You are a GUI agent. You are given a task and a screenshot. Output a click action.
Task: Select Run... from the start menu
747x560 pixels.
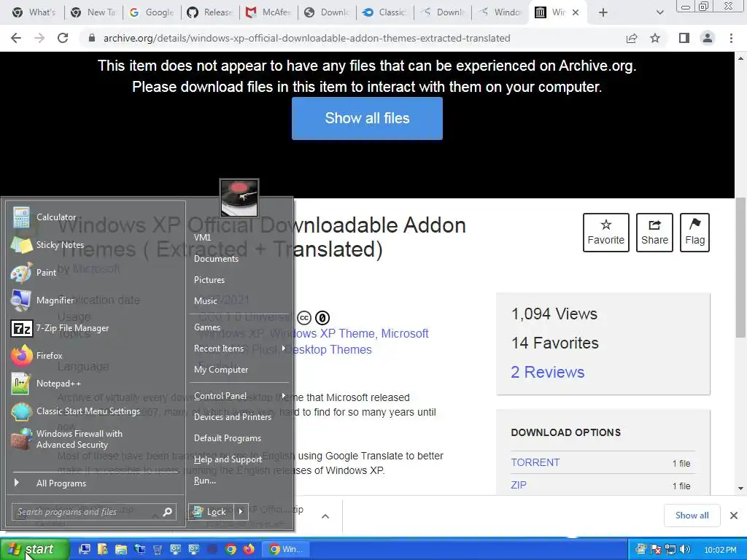239,480
